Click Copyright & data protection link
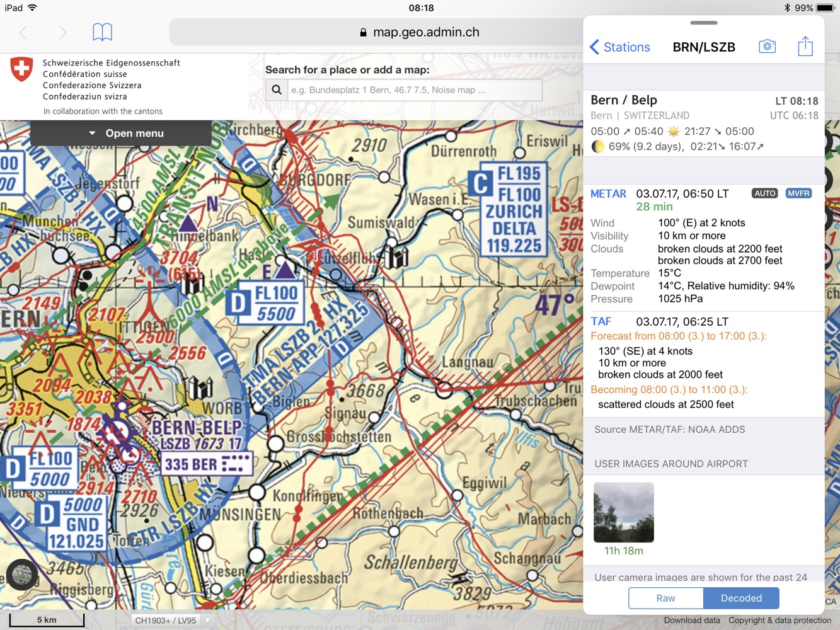840x630 pixels. coord(780,621)
